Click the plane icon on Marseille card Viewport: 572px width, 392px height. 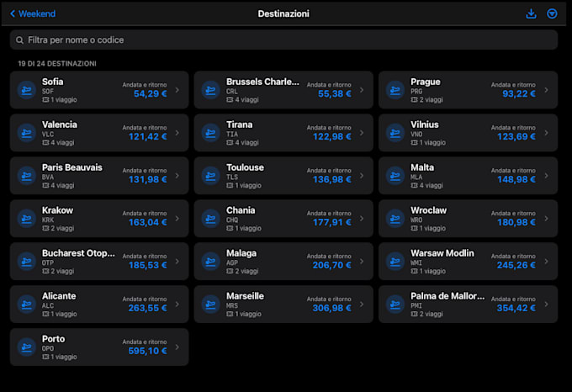[211, 305]
